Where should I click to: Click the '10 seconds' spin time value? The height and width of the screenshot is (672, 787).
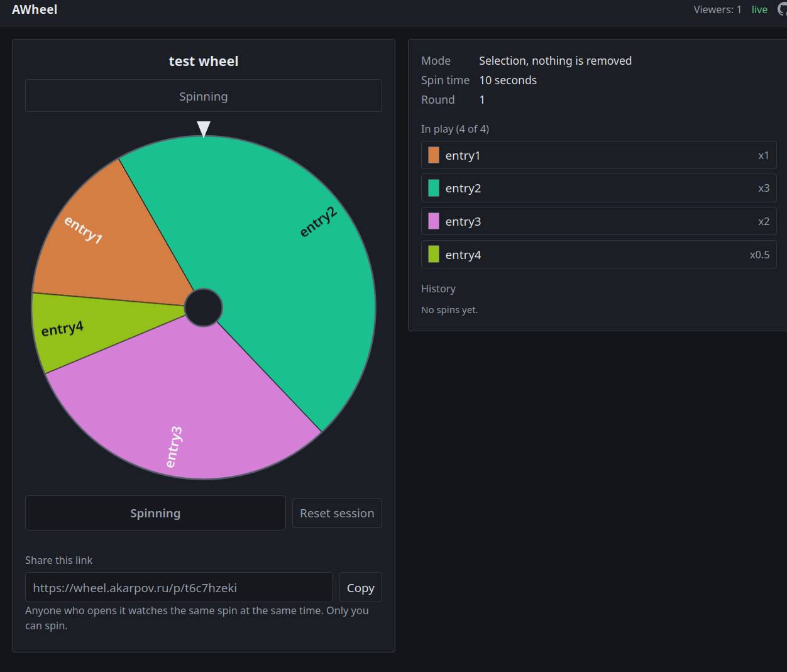pos(508,80)
